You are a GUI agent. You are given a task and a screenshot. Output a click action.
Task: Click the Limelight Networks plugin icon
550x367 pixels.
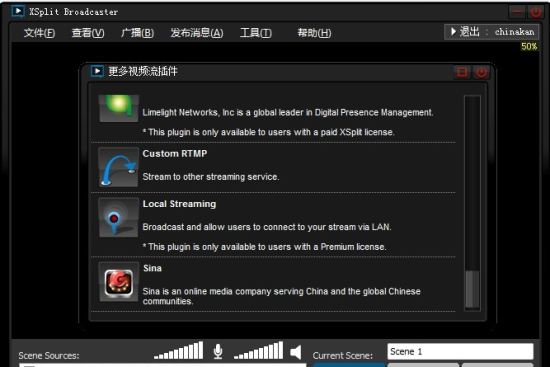click(x=119, y=108)
